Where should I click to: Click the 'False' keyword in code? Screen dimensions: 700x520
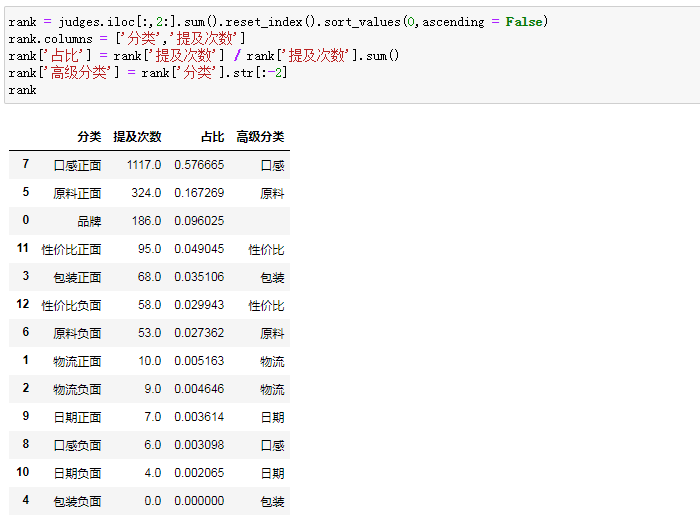coord(524,22)
